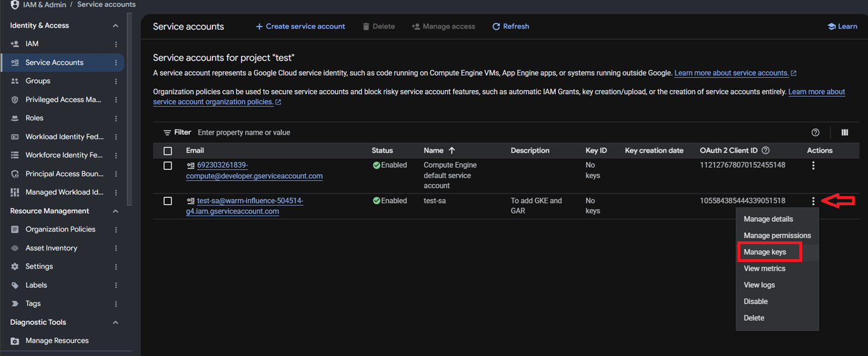Click the Refresh button
Viewport: 868px width, 356px height.
511,26
